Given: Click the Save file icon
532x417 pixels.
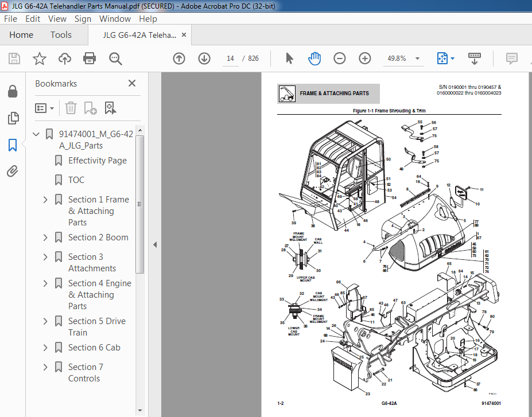Looking at the screenshot, I should pyautogui.click(x=14, y=59).
